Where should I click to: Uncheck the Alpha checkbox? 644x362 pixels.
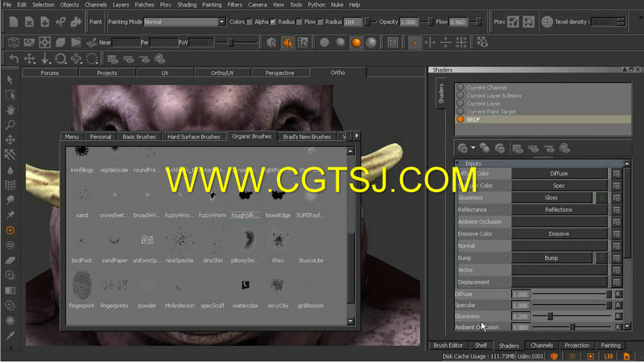click(273, 22)
